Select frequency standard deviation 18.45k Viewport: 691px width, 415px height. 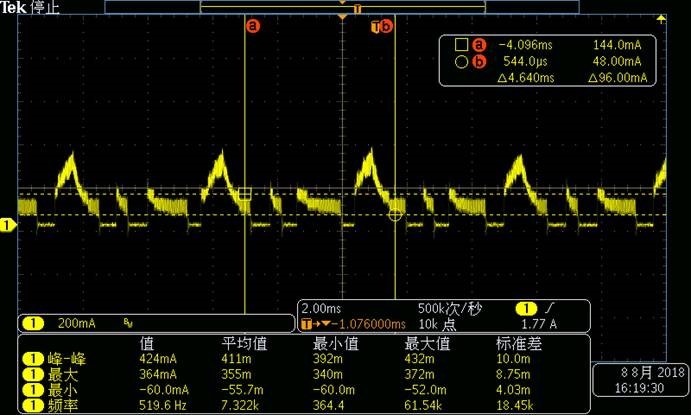click(515, 405)
